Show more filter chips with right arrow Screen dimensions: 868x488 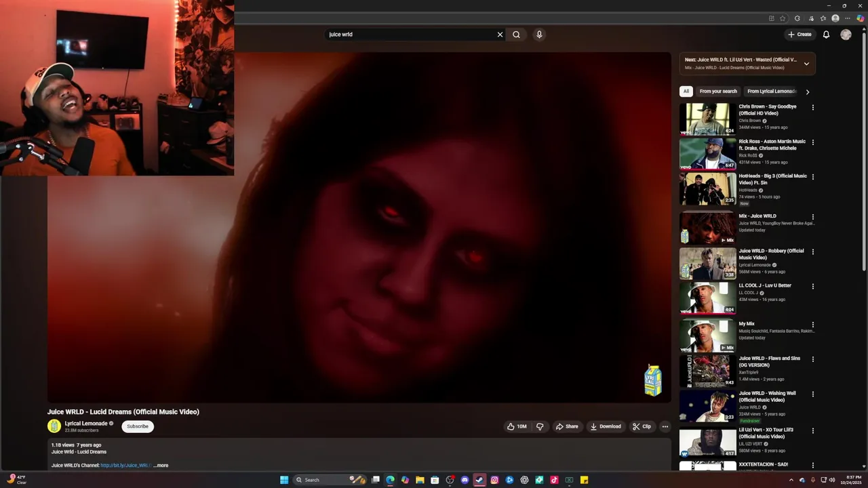pos(807,91)
